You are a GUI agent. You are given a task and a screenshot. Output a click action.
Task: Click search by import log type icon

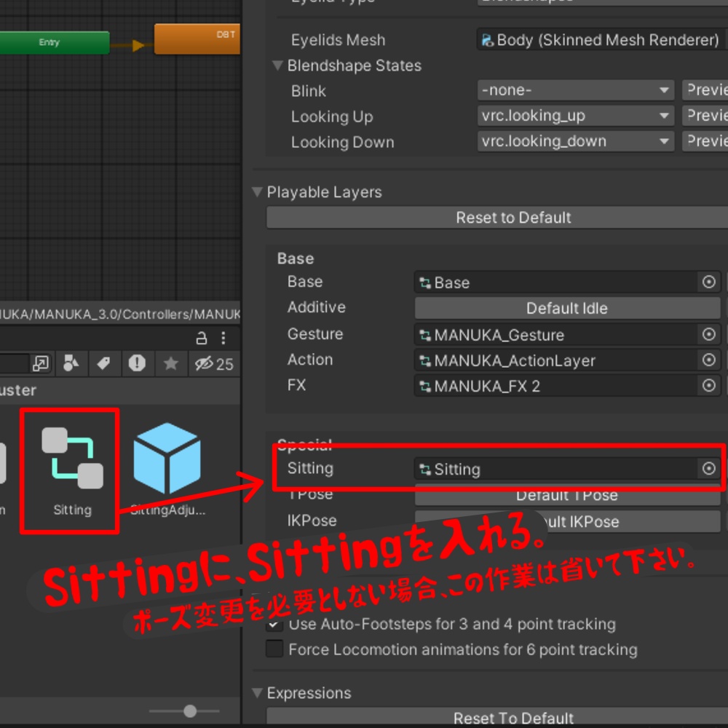[137, 363]
